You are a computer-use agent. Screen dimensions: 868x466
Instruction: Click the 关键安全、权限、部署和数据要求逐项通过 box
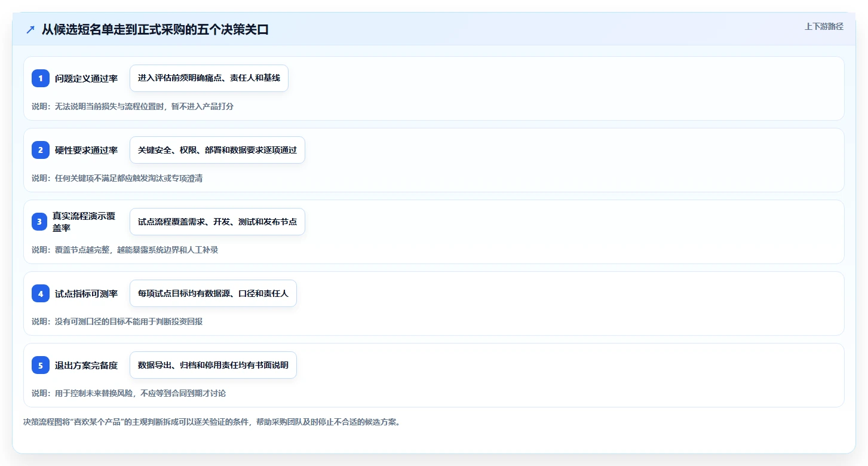coord(217,150)
